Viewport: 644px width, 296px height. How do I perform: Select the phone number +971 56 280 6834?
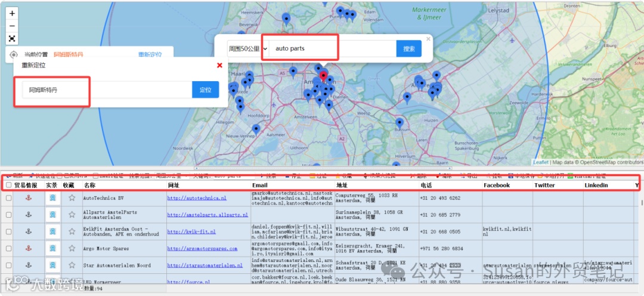pos(441,249)
